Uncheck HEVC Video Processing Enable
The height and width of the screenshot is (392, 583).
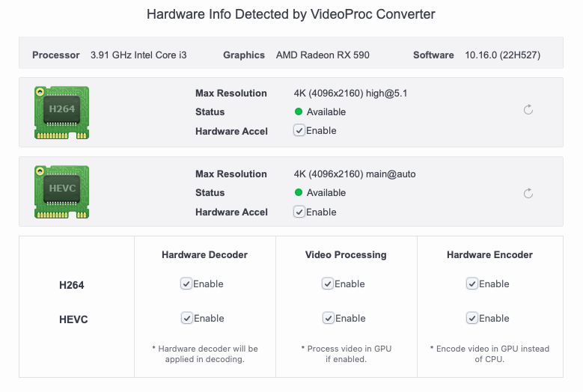[x=328, y=318]
